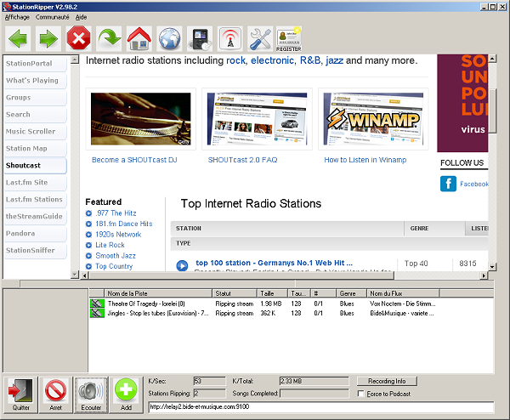510x420 pixels.
Task: Follow the electronic genre link
Action: 273,60
